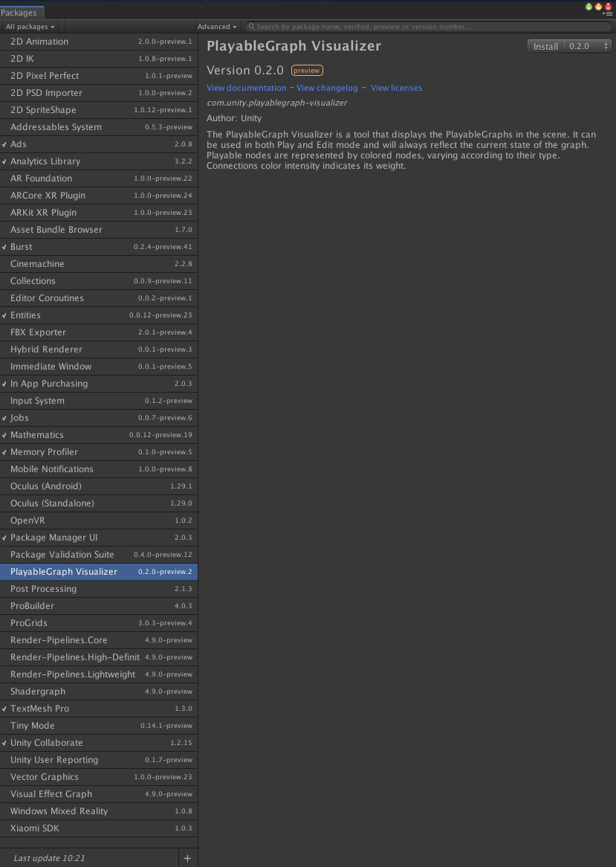Open the View documentation link
The width and height of the screenshot is (616, 867).
(x=246, y=88)
